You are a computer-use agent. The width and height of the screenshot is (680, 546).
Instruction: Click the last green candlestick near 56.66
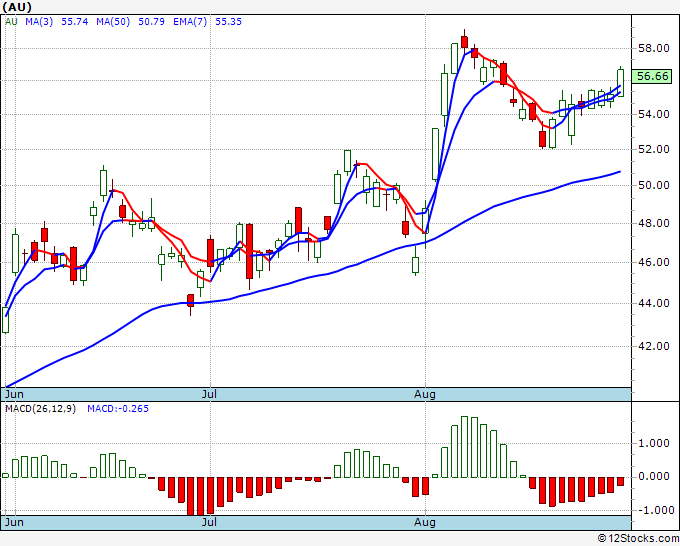621,82
